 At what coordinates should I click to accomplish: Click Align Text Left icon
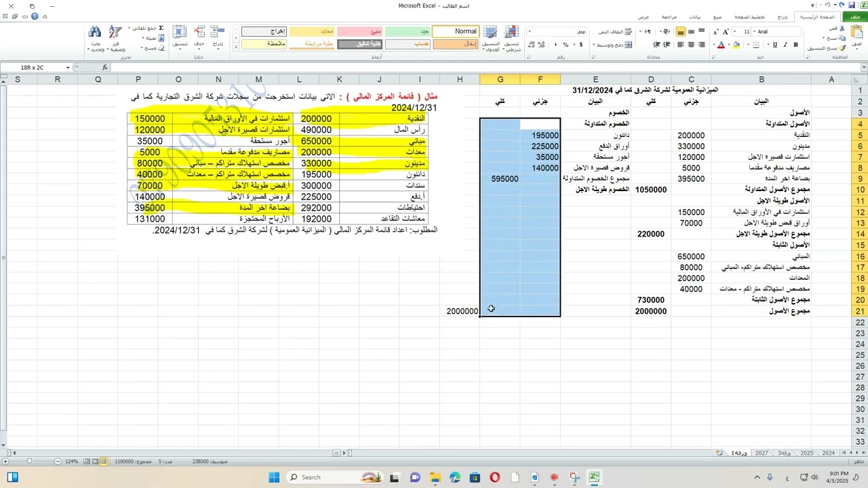(680, 45)
